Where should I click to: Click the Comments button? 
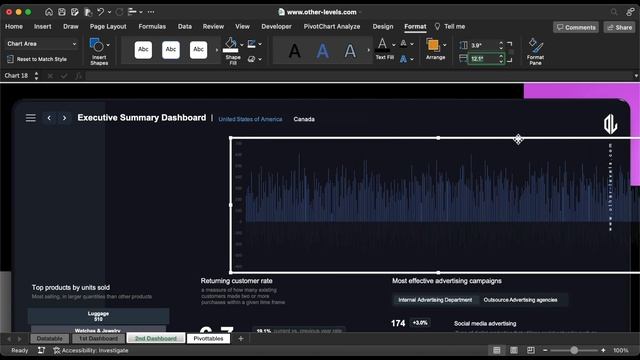click(576, 27)
